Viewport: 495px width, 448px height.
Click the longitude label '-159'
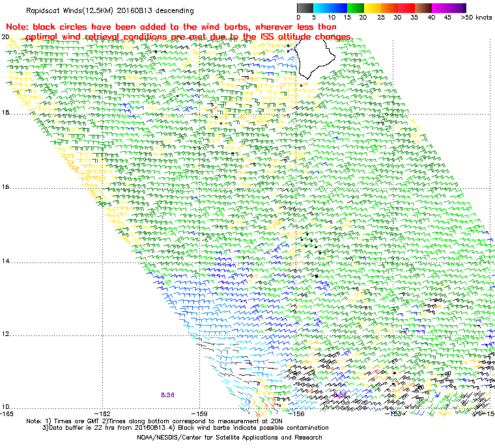click(200, 414)
